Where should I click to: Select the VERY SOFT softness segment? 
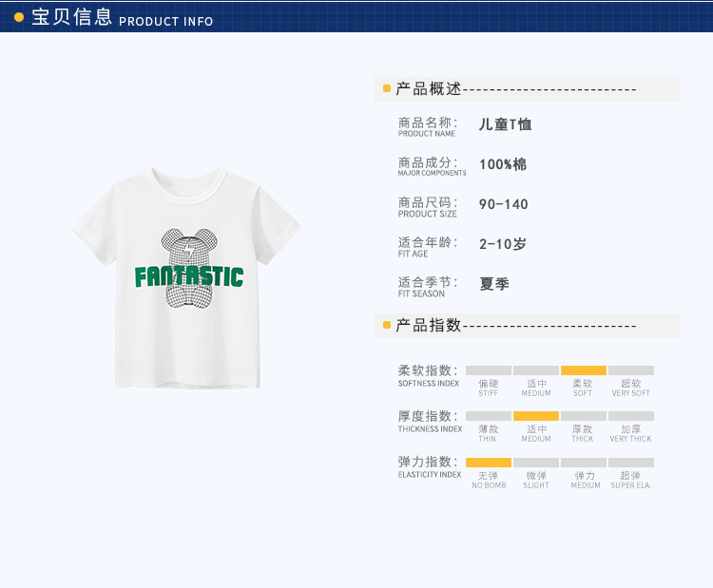tap(631, 370)
